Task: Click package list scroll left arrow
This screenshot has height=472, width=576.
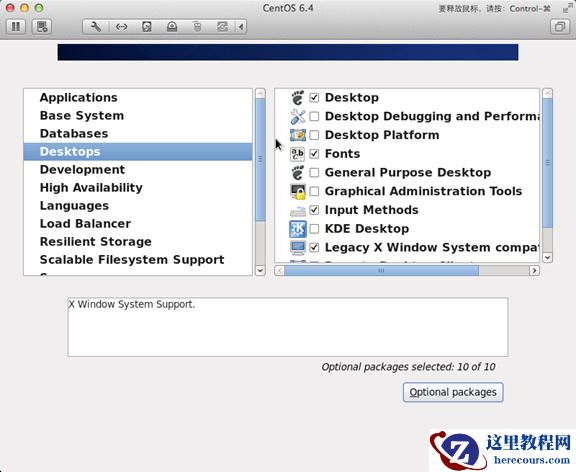Action: [x=280, y=271]
